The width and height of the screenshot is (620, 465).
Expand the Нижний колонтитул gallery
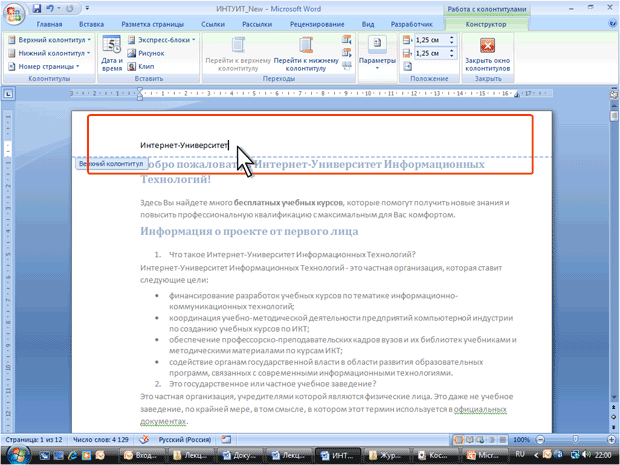[x=49, y=53]
